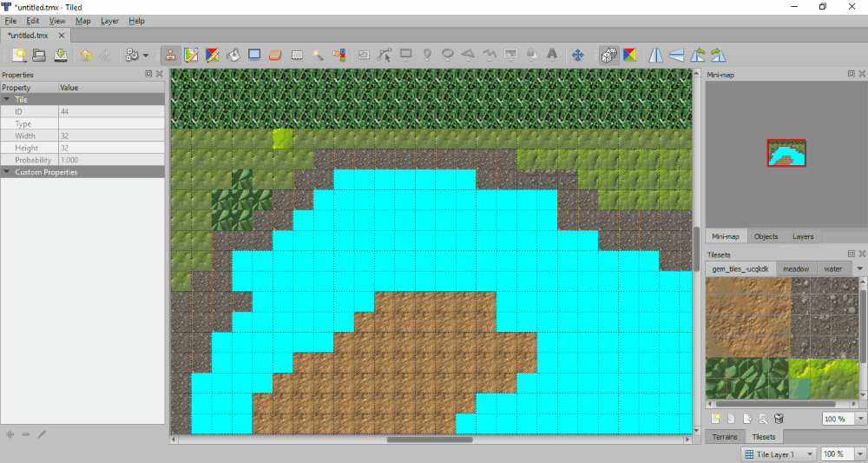
Task: Pick the Insert Polyline tool
Action: (490, 55)
